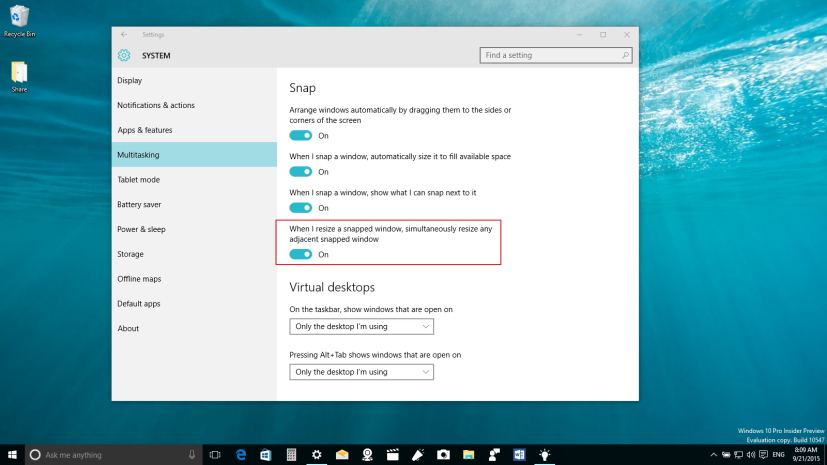Screen dimensions: 827x465
Task: Show hidden system tray icons
Action: 714,455
